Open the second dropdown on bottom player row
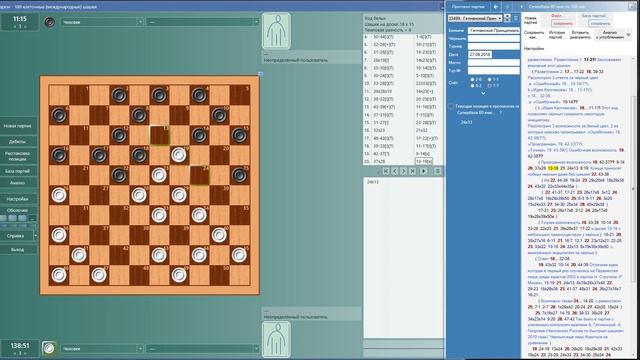The height and width of the screenshot is (360, 640). [203, 349]
